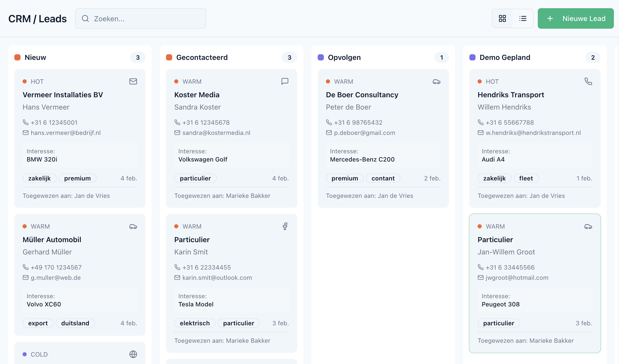Click phone source icon on Hendriks Transport
Viewport: 619px width, 364px height.
click(588, 81)
